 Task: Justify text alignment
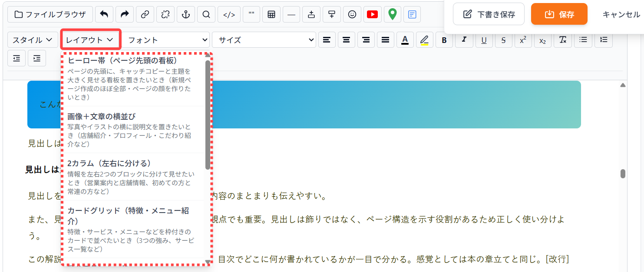coord(385,40)
